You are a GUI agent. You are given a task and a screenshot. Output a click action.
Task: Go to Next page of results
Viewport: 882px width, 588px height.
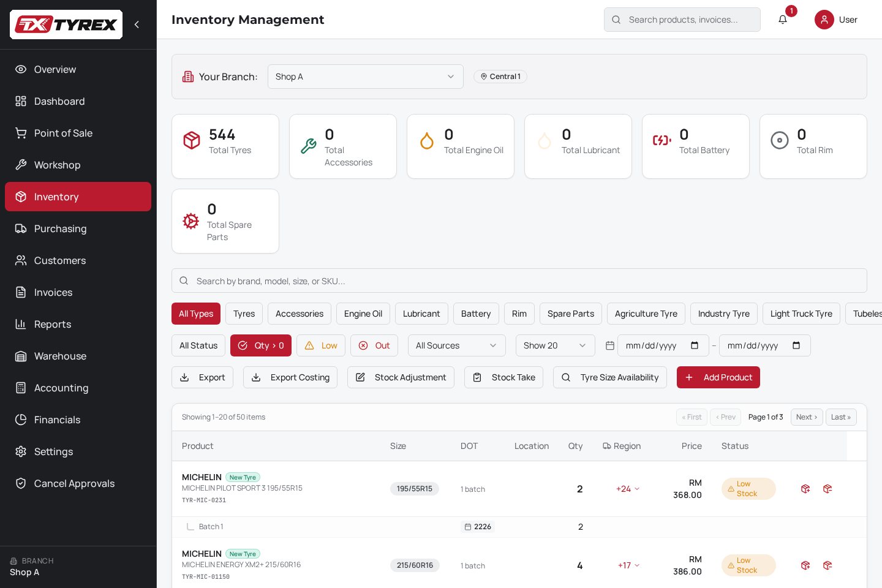[807, 417]
